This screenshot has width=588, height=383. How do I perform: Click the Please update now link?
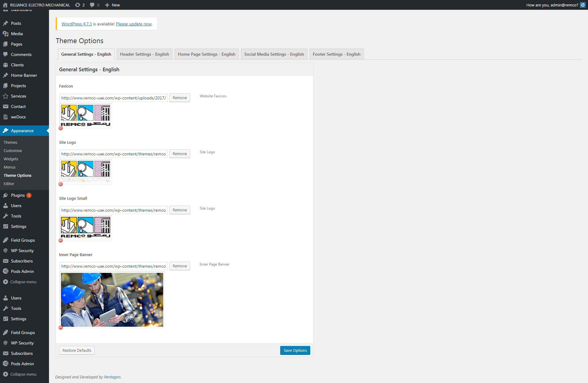click(134, 24)
